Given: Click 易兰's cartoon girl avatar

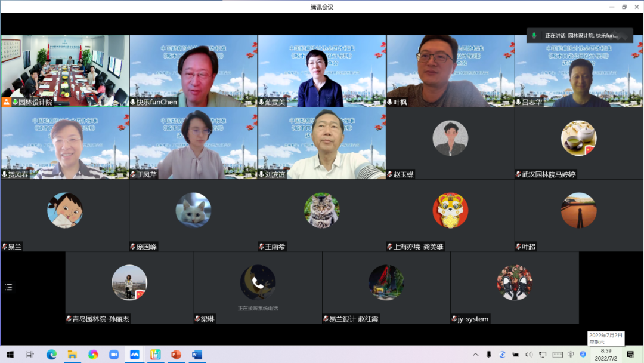Looking at the screenshot, I should tap(65, 211).
